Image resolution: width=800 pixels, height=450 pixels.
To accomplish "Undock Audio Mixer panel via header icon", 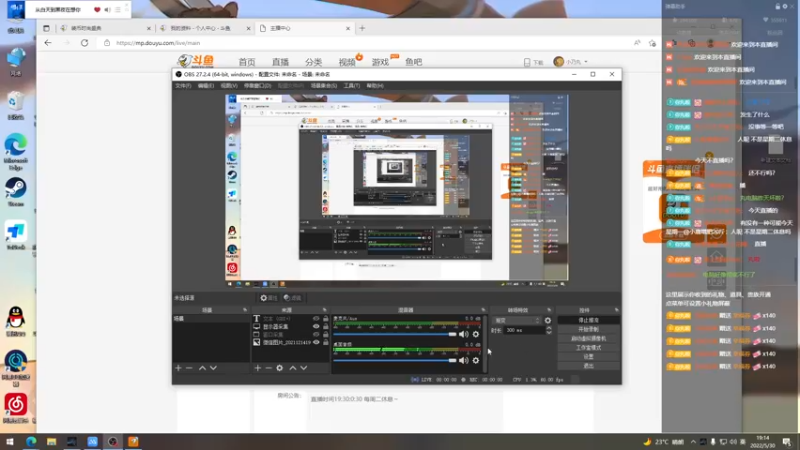I will click(483, 310).
